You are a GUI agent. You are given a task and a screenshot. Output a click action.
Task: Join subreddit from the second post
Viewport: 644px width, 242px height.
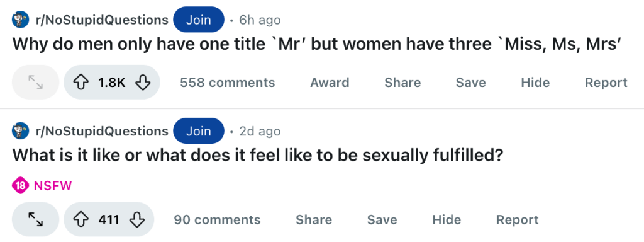click(199, 131)
